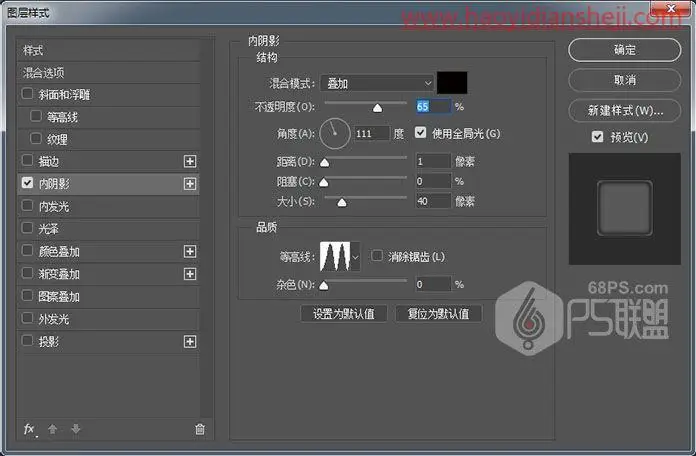This screenshot has width=696, height=456.
Task: Click 设置为默认值 button
Action: coord(344,314)
